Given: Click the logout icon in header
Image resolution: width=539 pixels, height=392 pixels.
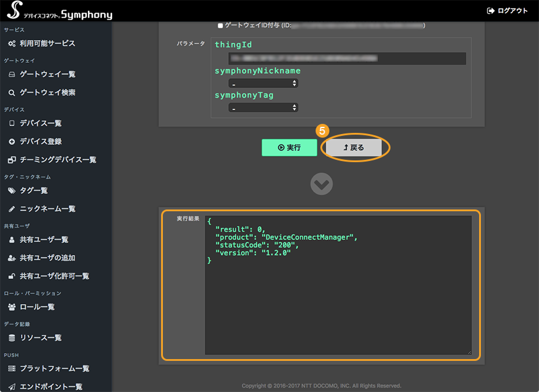Looking at the screenshot, I should click(490, 11).
